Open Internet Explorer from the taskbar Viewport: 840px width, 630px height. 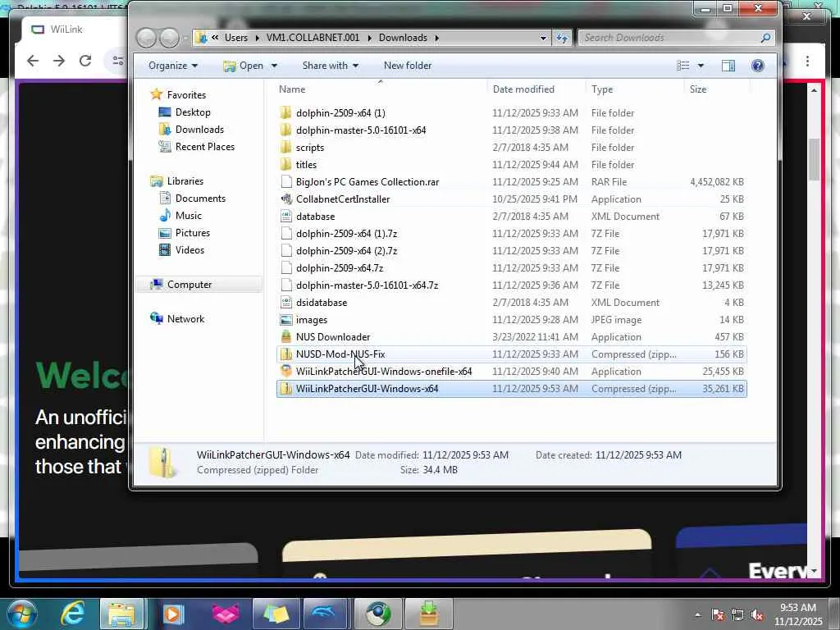click(x=72, y=614)
